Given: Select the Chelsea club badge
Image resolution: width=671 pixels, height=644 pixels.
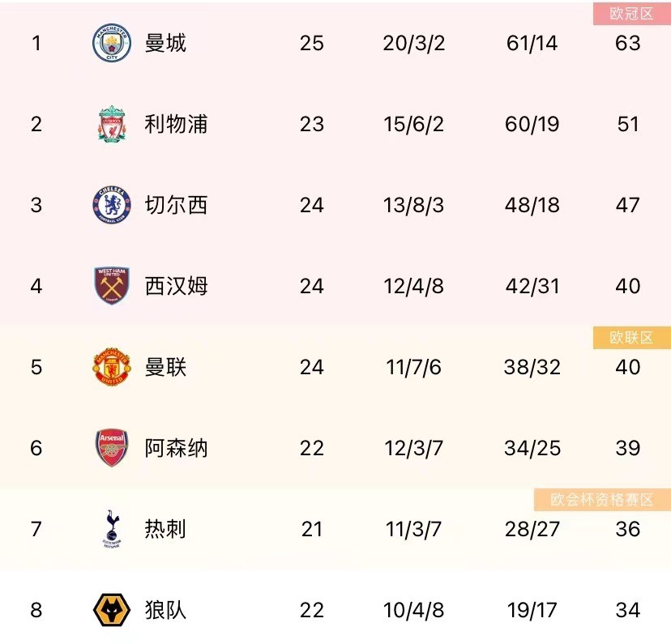Looking at the screenshot, I should [111, 205].
